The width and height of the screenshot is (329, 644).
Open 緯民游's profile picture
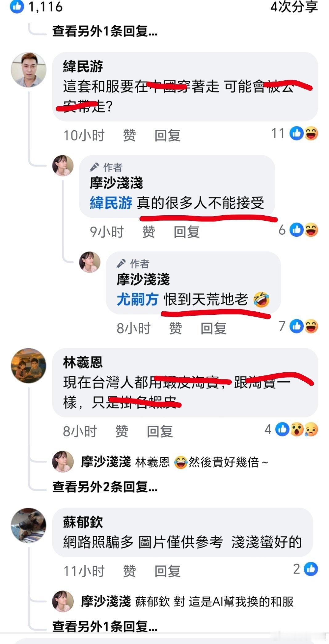click(x=29, y=70)
